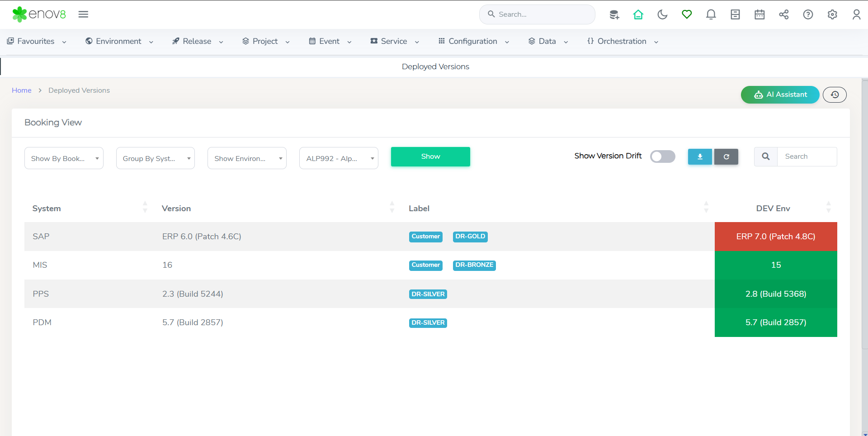Launch the AI Assistant button

pyautogui.click(x=780, y=95)
